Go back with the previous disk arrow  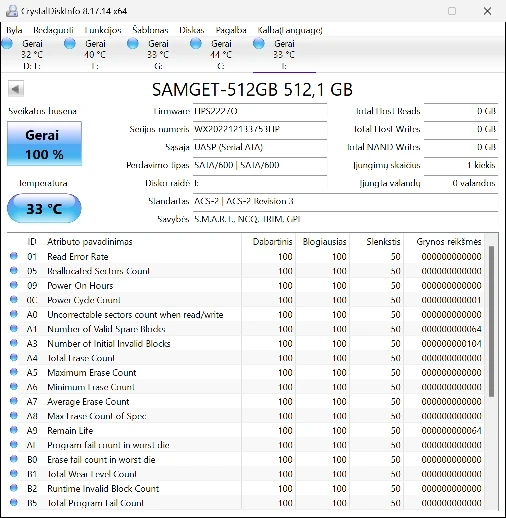[16, 89]
